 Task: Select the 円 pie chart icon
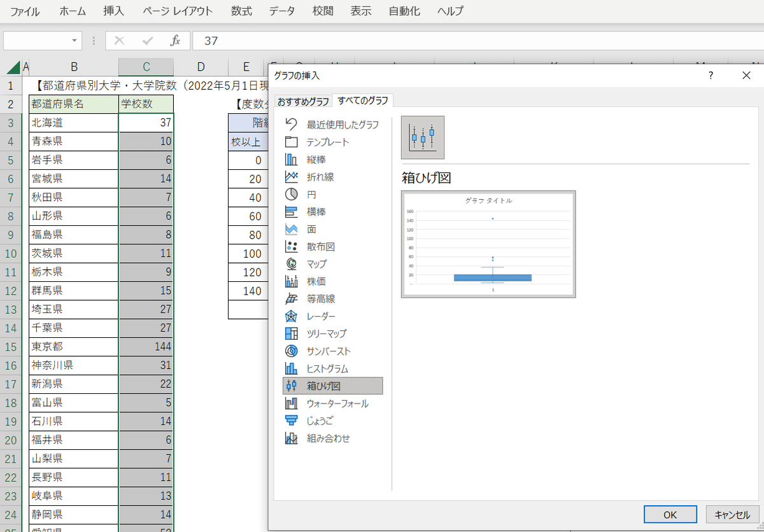[291, 194]
